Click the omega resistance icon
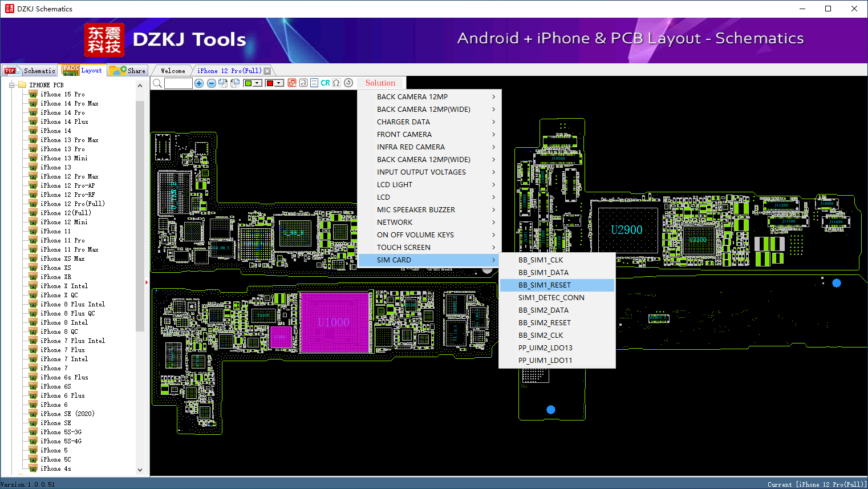Image resolution: width=868 pixels, height=489 pixels. (x=336, y=83)
